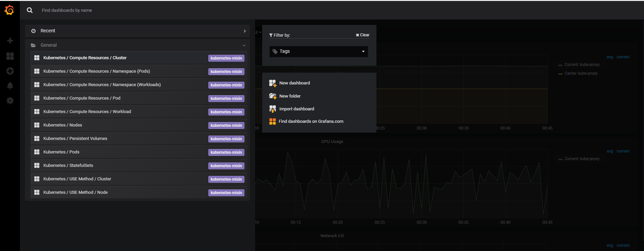Open Kubernetes / USE Method / Node dashboard
This screenshot has height=251, width=644.
tap(139, 192)
